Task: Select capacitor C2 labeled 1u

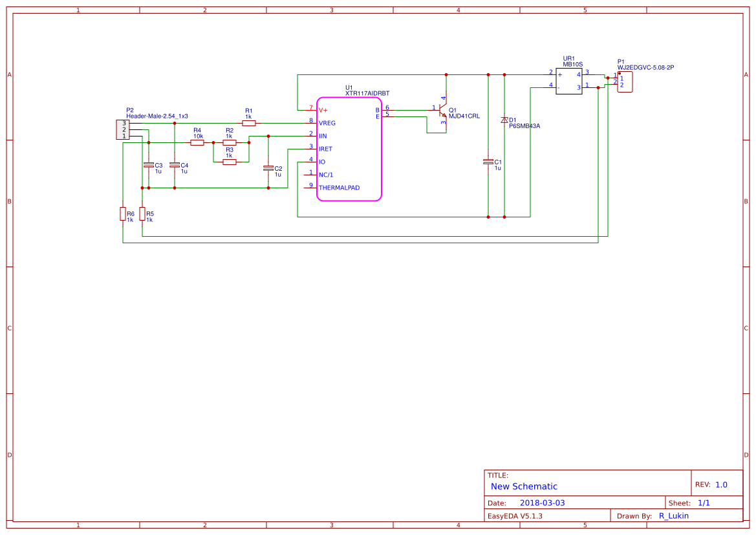Action: (268, 167)
